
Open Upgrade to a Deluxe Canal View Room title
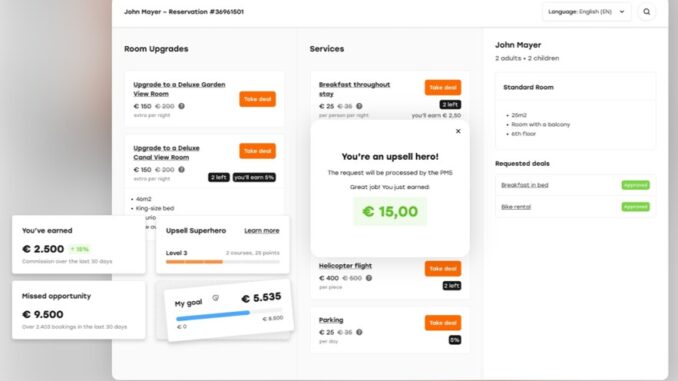(x=166, y=153)
